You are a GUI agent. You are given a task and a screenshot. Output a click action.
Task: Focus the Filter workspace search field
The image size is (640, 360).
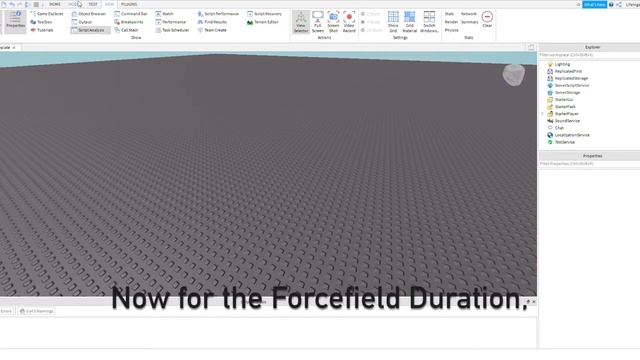pyautogui.click(x=589, y=55)
